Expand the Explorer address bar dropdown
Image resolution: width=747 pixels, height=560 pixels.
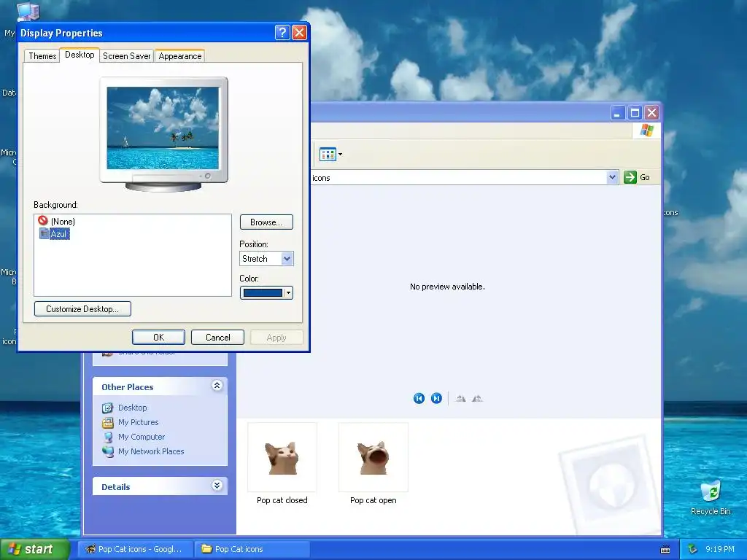click(612, 177)
